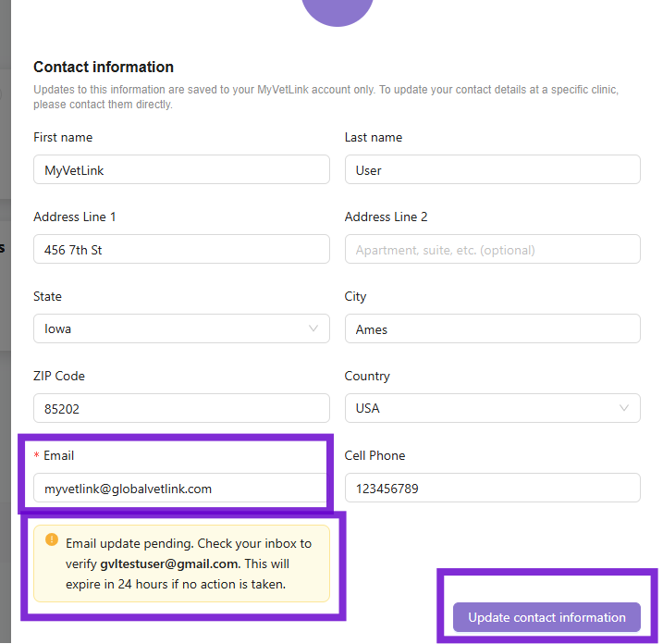663x644 pixels.
Task: Click the State dropdown chevron arrow
Action: [x=313, y=328]
